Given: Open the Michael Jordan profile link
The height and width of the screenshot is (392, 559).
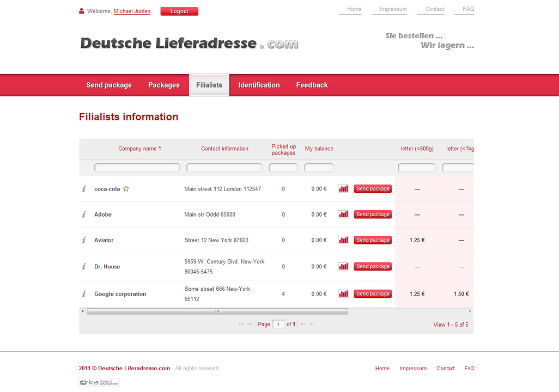Looking at the screenshot, I should click(132, 11).
